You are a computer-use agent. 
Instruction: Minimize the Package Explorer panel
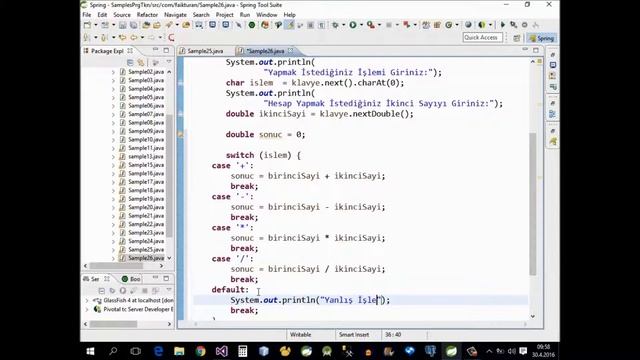[x=156, y=50]
